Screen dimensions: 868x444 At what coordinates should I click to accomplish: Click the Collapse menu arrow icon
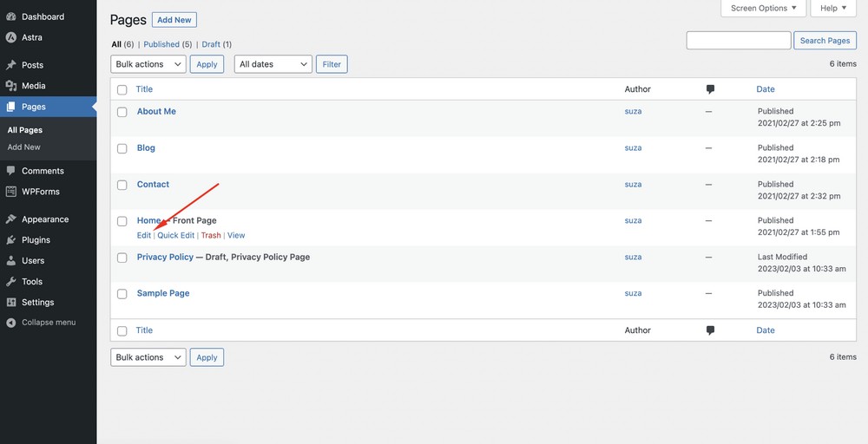[11, 323]
